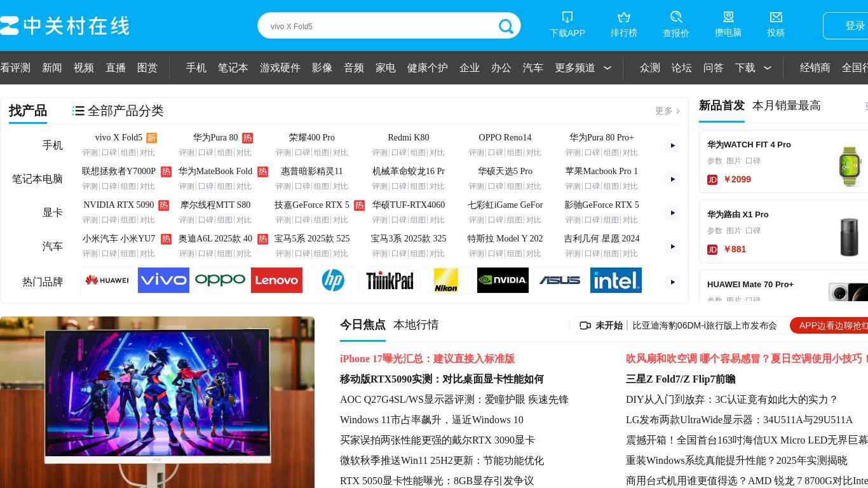This screenshot has height=488, width=868.
Task: Open 比亚迪海豹06DM-i旅行版上市发布会 live link
Action: click(x=705, y=325)
